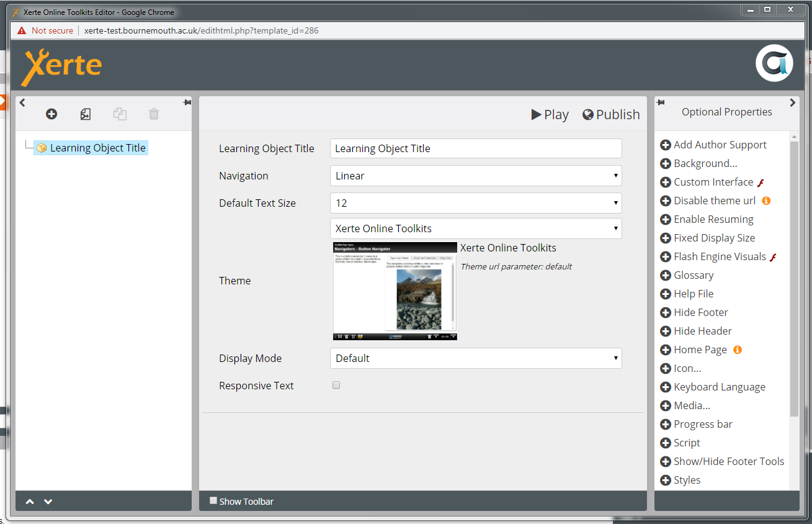Open the Navigation dropdown
Image resolution: width=812 pixels, height=524 pixels.
(x=476, y=176)
